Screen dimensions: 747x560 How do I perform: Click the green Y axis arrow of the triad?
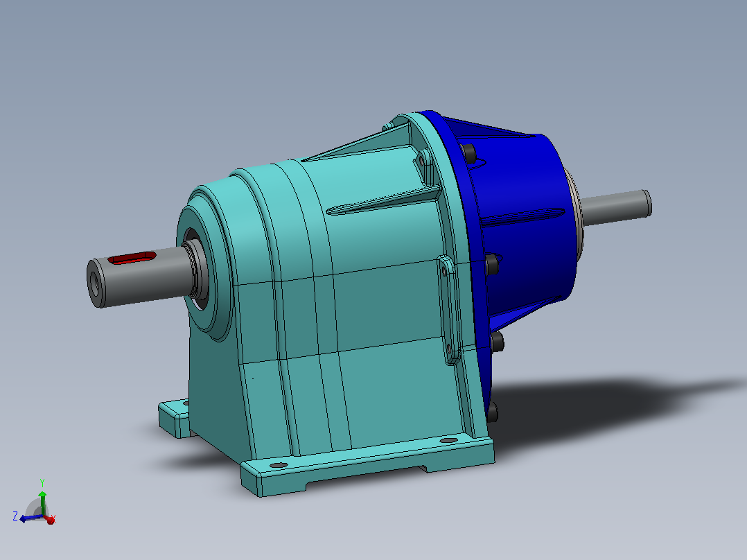pos(42,502)
